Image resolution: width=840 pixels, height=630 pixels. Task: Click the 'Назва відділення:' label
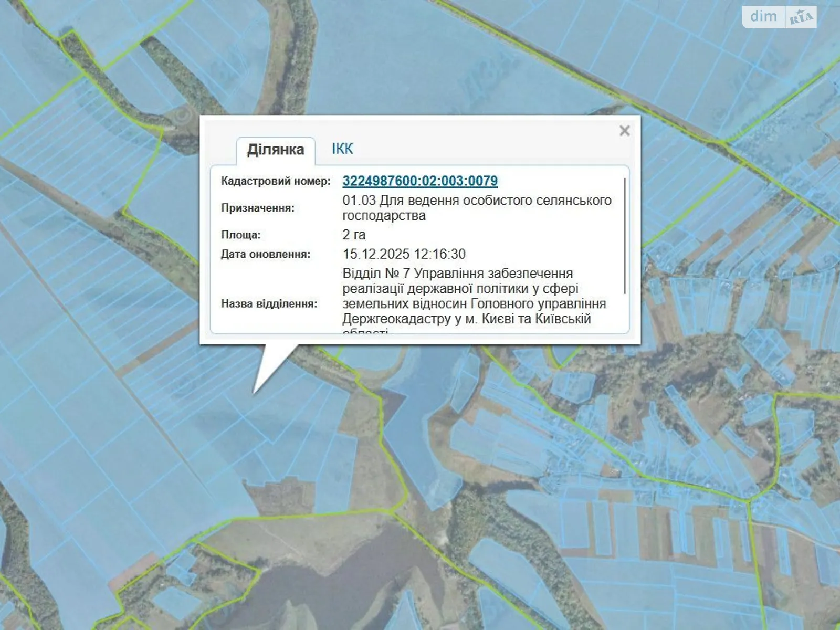tap(269, 303)
